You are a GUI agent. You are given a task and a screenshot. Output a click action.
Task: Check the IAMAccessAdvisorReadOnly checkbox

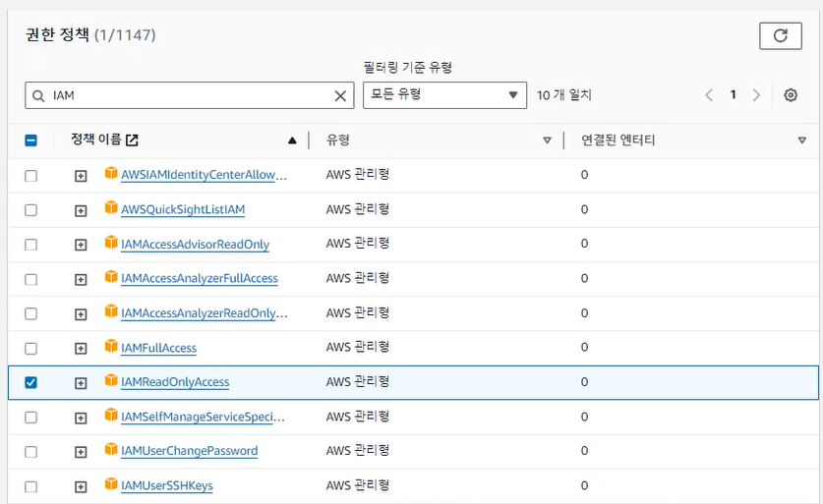(x=30, y=245)
